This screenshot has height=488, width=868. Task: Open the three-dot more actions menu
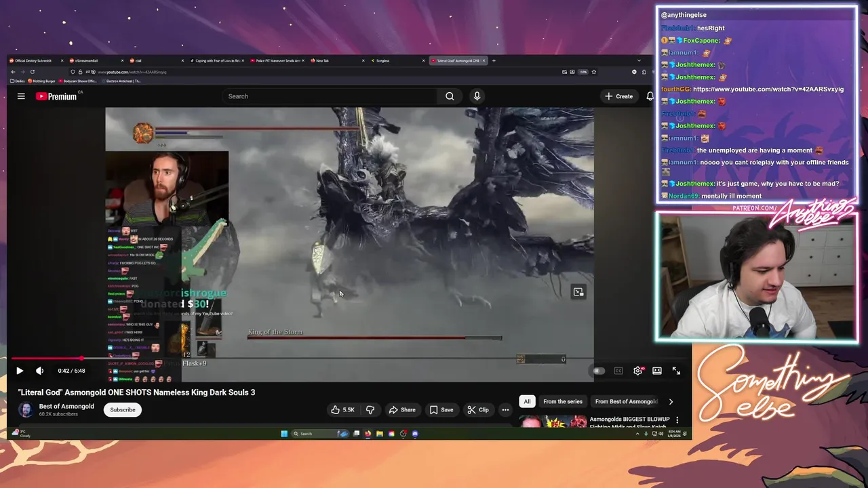point(505,409)
